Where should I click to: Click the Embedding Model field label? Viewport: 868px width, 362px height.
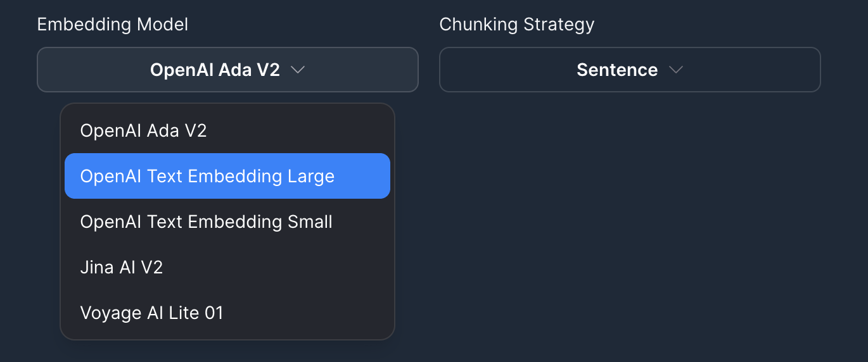[x=113, y=25]
